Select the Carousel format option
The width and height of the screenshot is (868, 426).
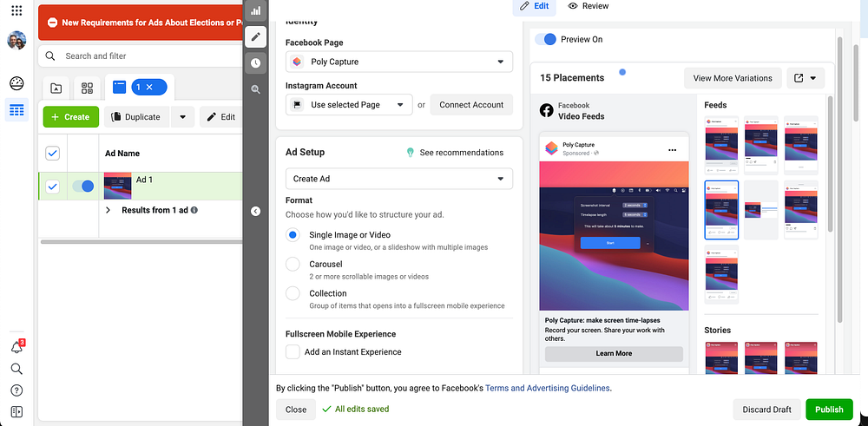(293, 264)
